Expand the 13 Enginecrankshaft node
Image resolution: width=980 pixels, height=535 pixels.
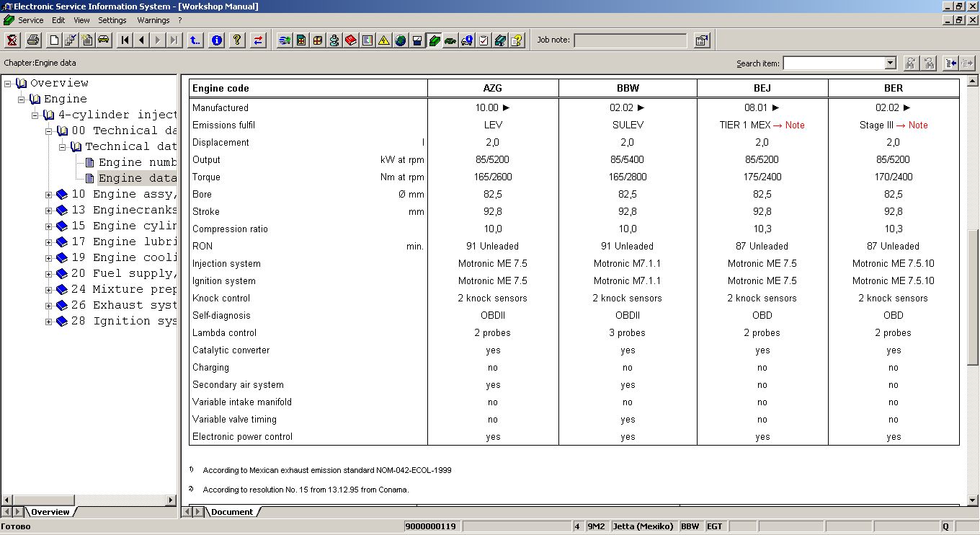(x=49, y=211)
